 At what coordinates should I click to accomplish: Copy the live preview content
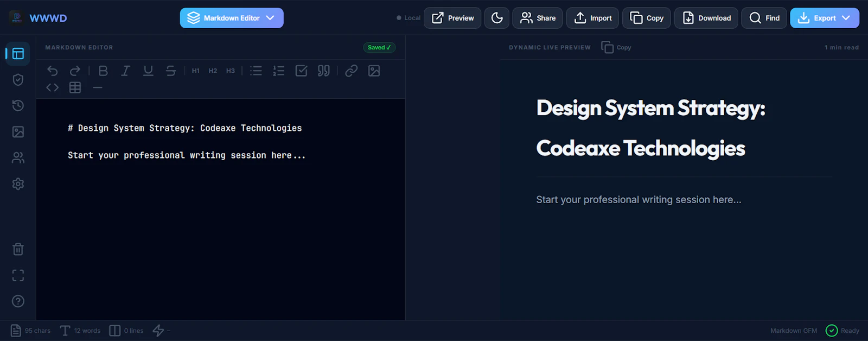616,47
